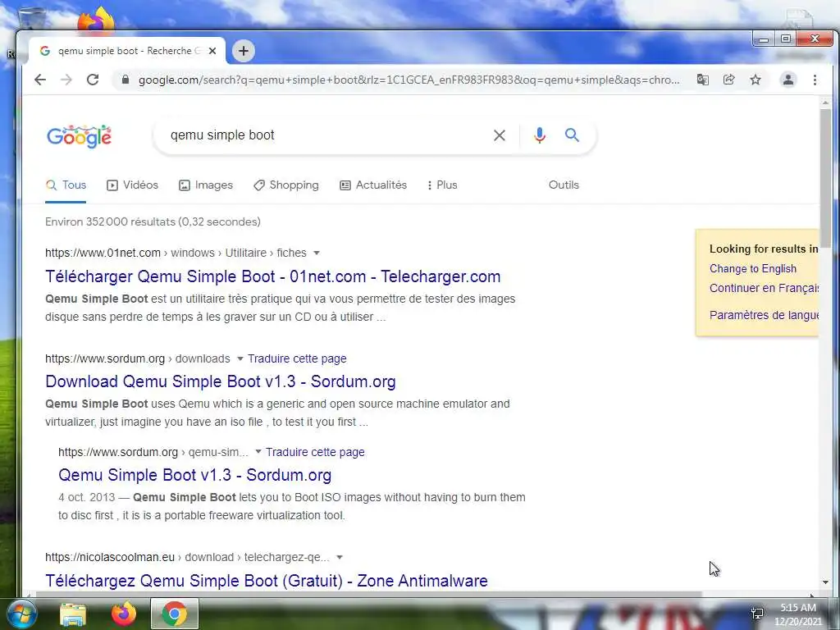Viewport: 840px width, 630px height.
Task: Go back with the browser back arrow
Action: pos(40,80)
